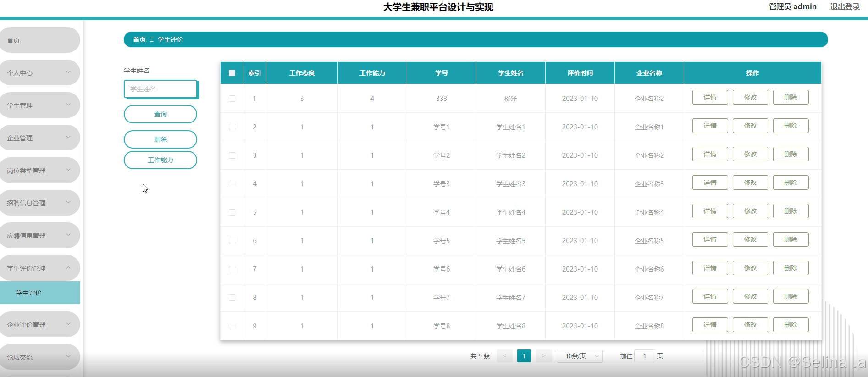This screenshot has height=377, width=868.
Task: Go to the next page arrow
Action: tap(543, 356)
